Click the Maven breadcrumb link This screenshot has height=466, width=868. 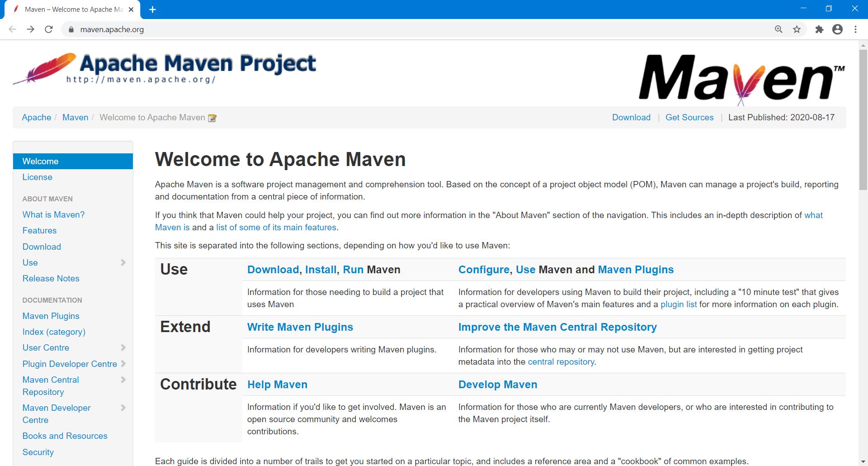point(75,118)
